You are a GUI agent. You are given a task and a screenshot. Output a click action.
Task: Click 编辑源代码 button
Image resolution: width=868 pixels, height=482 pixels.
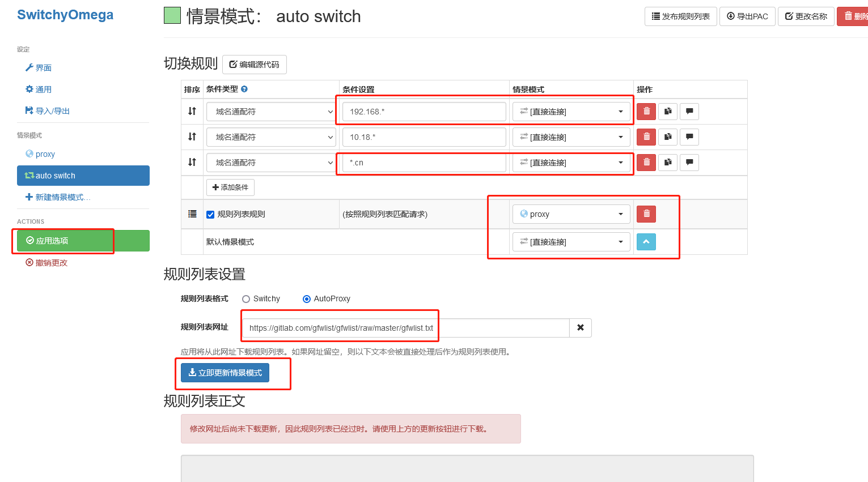point(255,65)
